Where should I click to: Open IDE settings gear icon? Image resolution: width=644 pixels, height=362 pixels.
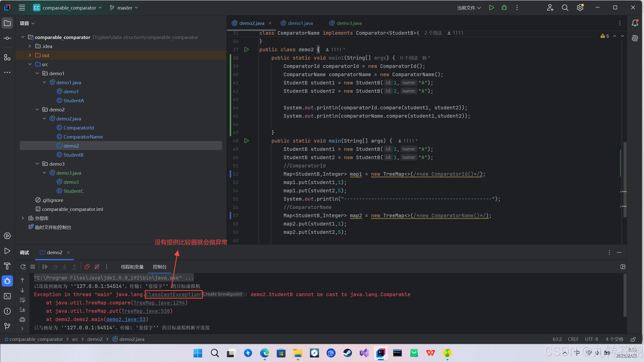(580, 8)
